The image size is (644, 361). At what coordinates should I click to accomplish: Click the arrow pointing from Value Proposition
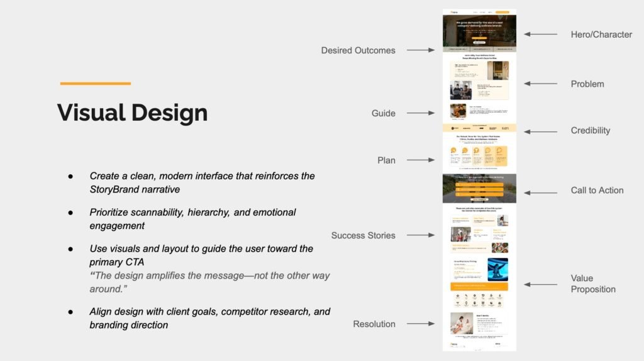[x=540, y=284]
